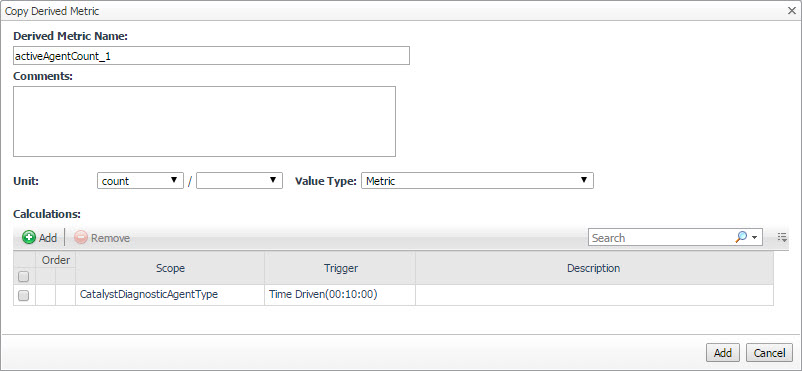Focus the Derived Metric Name field
Viewport: 802px width, 371px height.
tap(211, 56)
